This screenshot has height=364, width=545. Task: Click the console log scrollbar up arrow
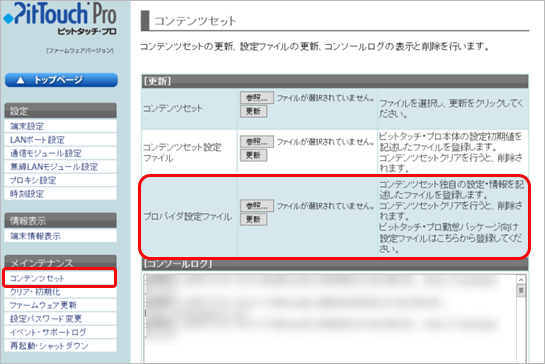[521, 280]
